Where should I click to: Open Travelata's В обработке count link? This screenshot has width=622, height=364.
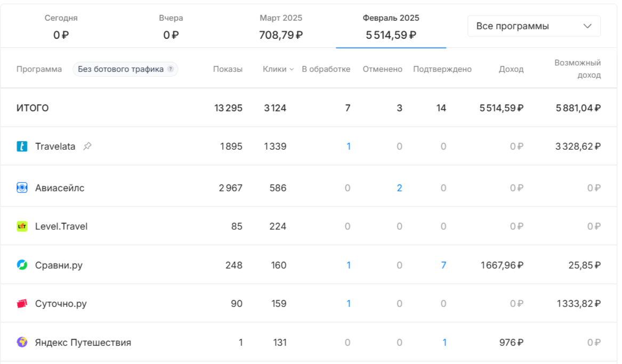[x=349, y=146]
